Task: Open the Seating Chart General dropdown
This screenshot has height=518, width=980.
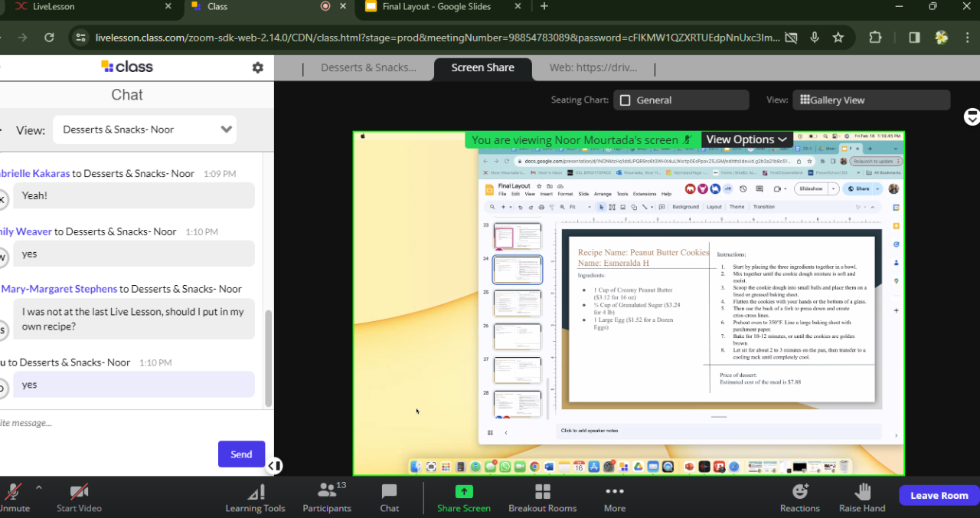Action: coord(682,100)
